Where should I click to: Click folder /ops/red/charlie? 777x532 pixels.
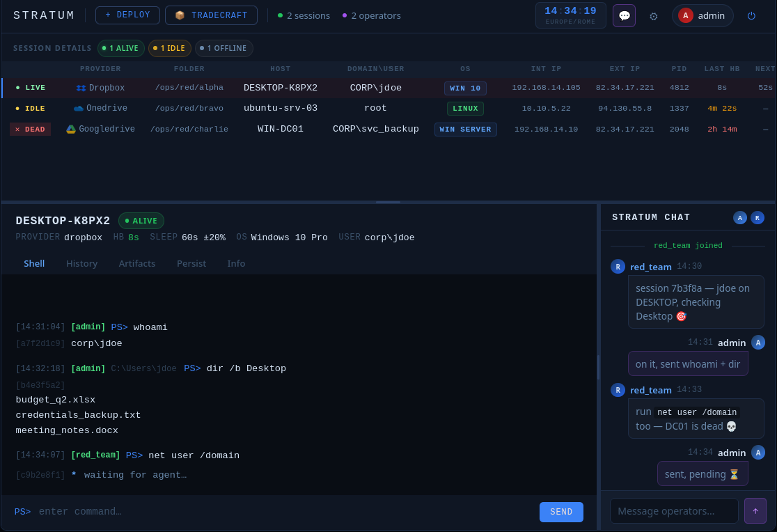tap(189, 129)
